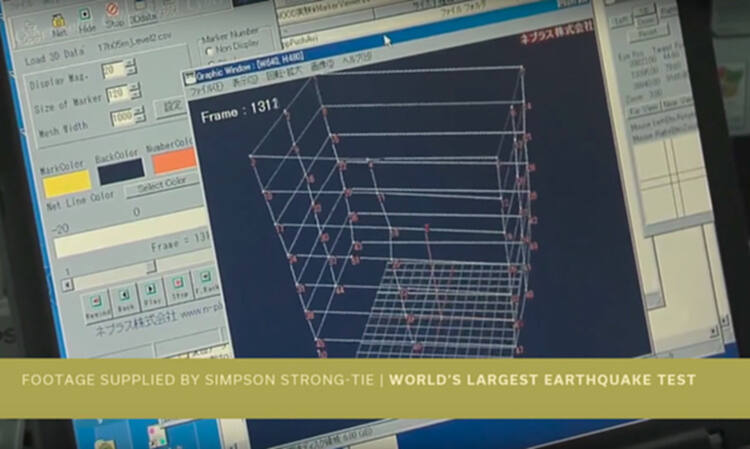Increase the Size of Marker value with its up arrow
The height and width of the screenshot is (449, 750).
tap(135, 86)
